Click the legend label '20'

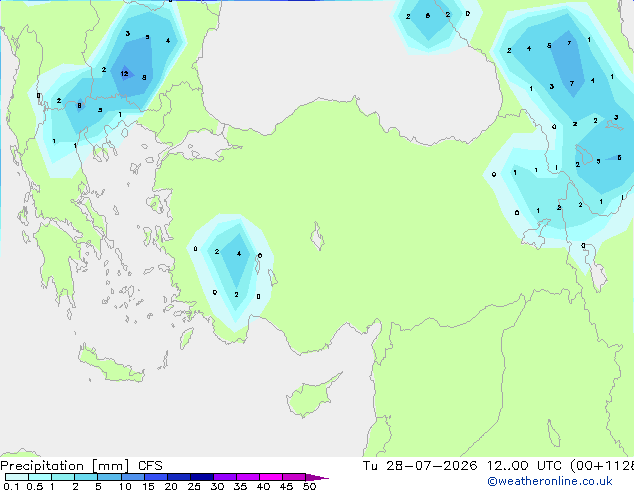tap(171, 486)
